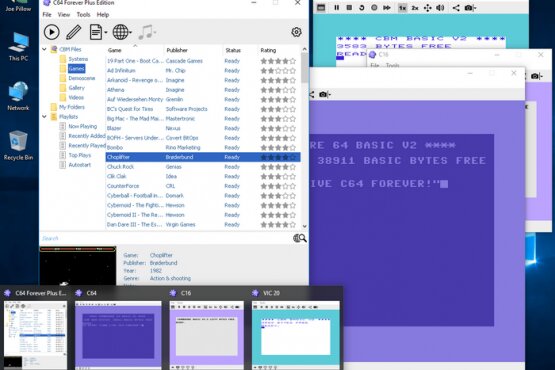
Task: Click the fullscreen arrows icon in VIC 20 toolbar
Action: (x=428, y=7)
